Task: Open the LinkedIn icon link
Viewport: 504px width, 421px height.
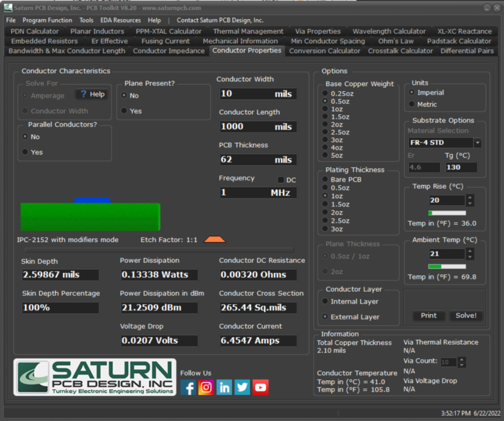Action: [x=224, y=388]
